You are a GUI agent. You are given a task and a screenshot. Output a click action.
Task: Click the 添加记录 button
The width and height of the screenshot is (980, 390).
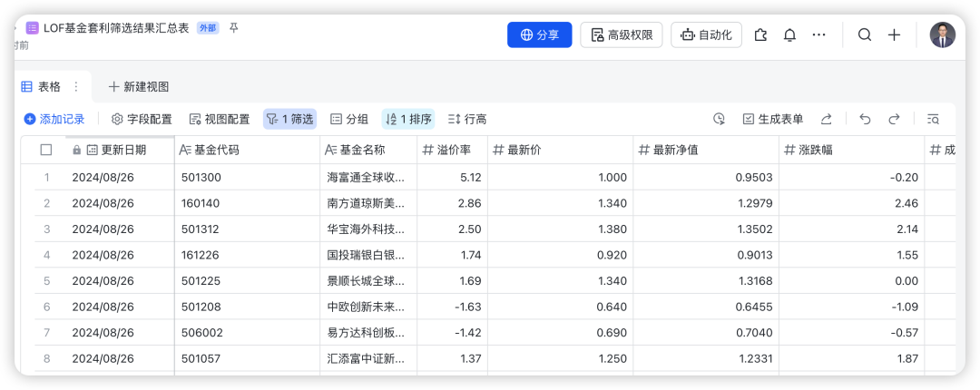point(54,119)
